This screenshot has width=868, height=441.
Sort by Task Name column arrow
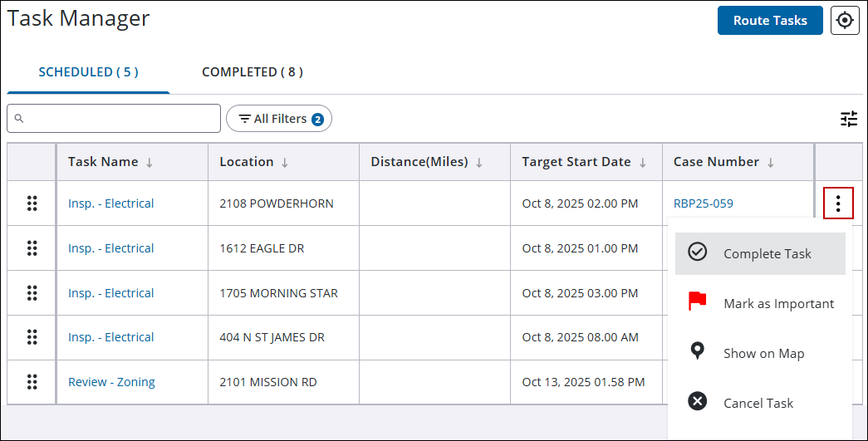click(x=150, y=163)
